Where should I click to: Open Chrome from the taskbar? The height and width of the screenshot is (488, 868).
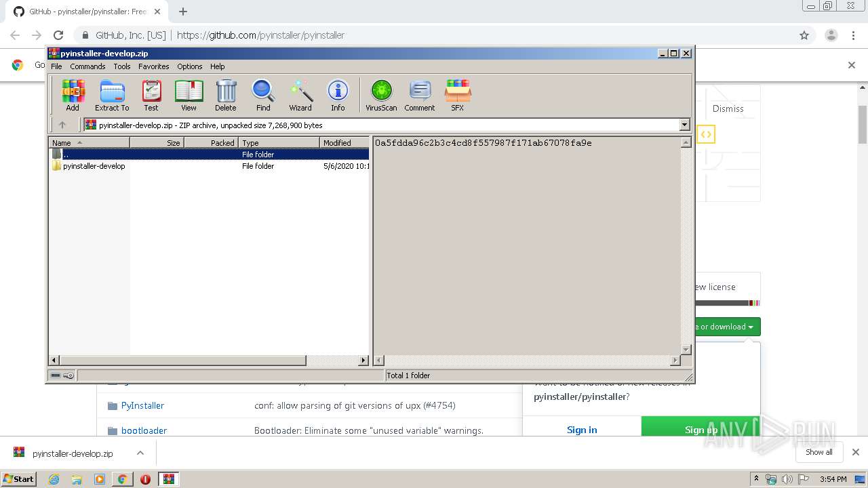[122, 479]
